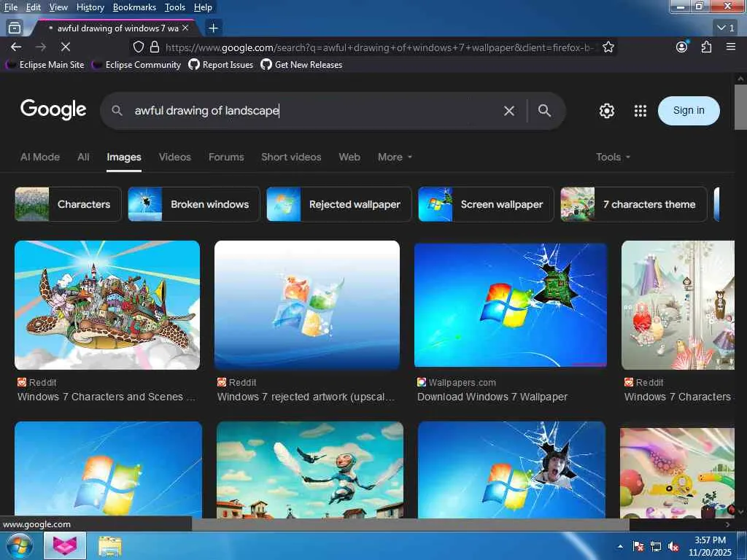Click the horizontal page scrollbar
747x560 pixels.
tap(410, 524)
